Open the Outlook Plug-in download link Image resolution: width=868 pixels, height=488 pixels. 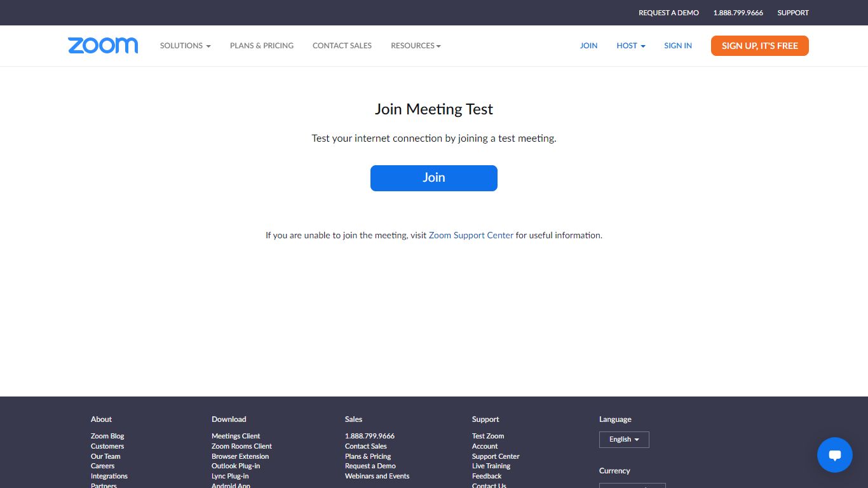tap(236, 466)
